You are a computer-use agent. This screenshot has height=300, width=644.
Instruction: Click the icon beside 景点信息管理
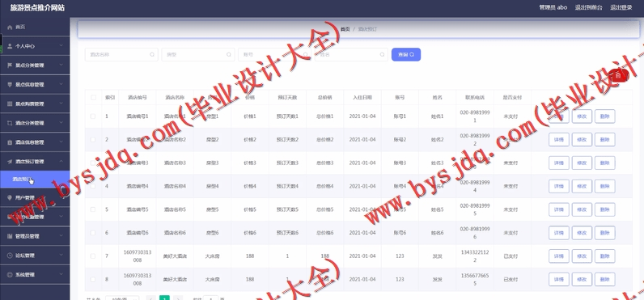coord(10,85)
